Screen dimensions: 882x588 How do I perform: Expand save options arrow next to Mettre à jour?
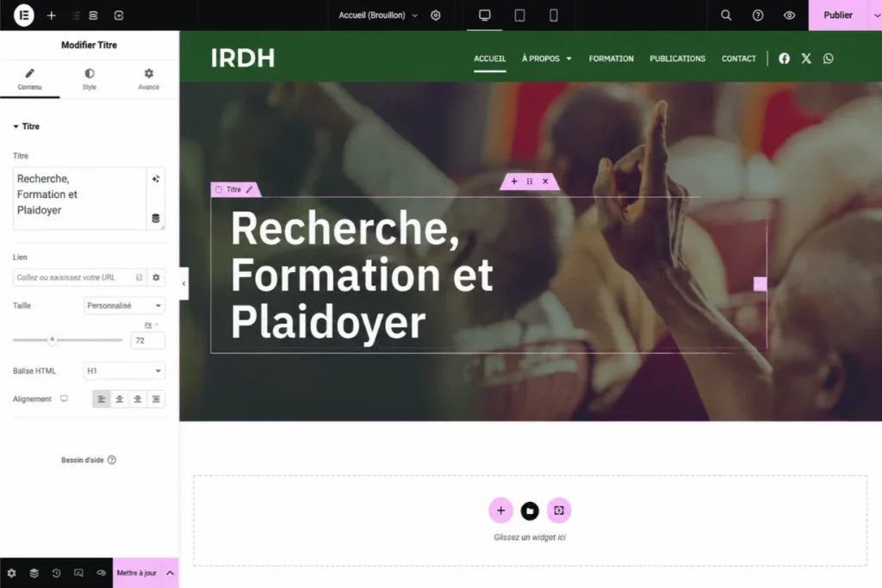click(x=170, y=573)
